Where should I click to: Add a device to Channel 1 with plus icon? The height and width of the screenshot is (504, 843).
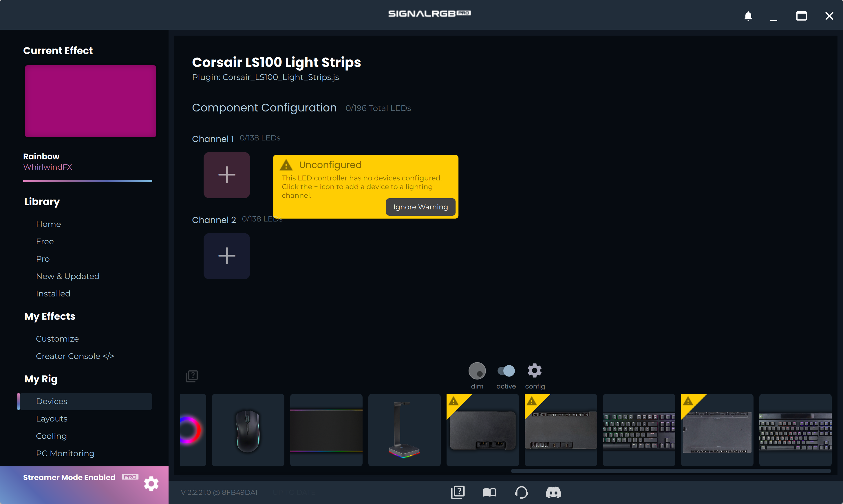[226, 175]
